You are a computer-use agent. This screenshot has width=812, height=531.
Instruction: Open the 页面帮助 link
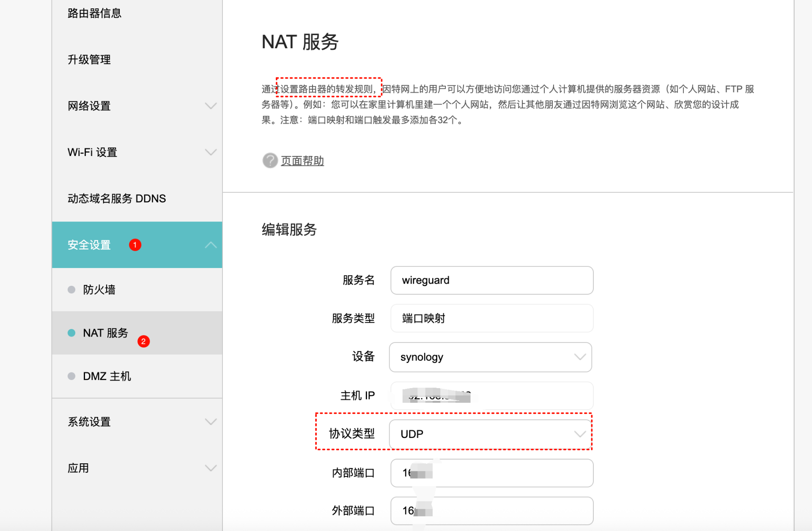click(302, 161)
